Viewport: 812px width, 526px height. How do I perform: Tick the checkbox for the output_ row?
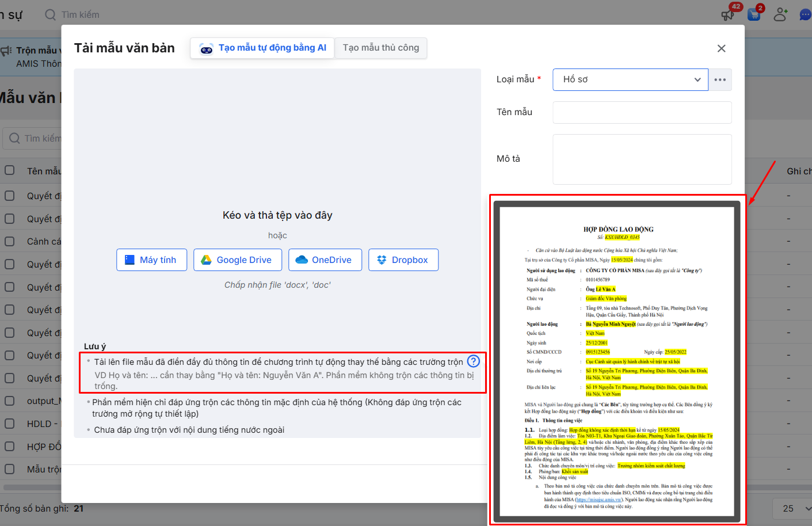tap(10, 401)
